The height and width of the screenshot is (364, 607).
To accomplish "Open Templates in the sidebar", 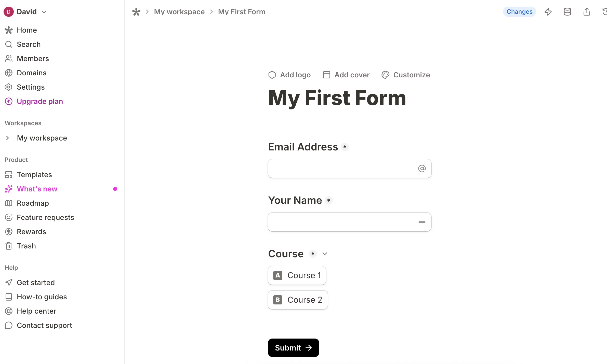I will [x=34, y=175].
